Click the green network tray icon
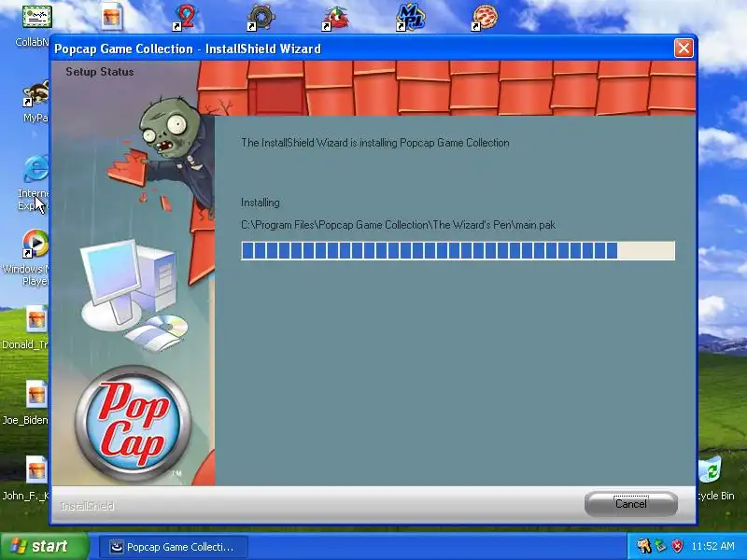 click(660, 546)
